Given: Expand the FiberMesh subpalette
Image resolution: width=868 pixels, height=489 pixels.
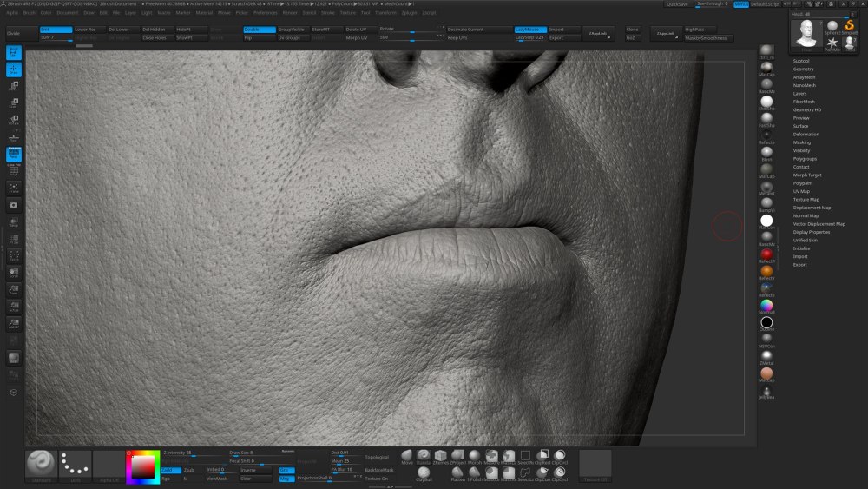Looking at the screenshot, I should [x=804, y=102].
